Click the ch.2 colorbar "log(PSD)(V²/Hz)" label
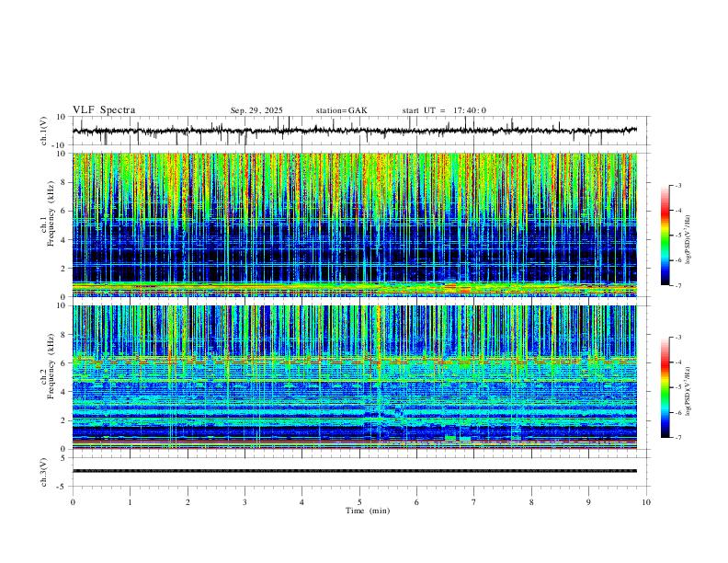The height and width of the screenshot is (563, 728). coord(688,391)
